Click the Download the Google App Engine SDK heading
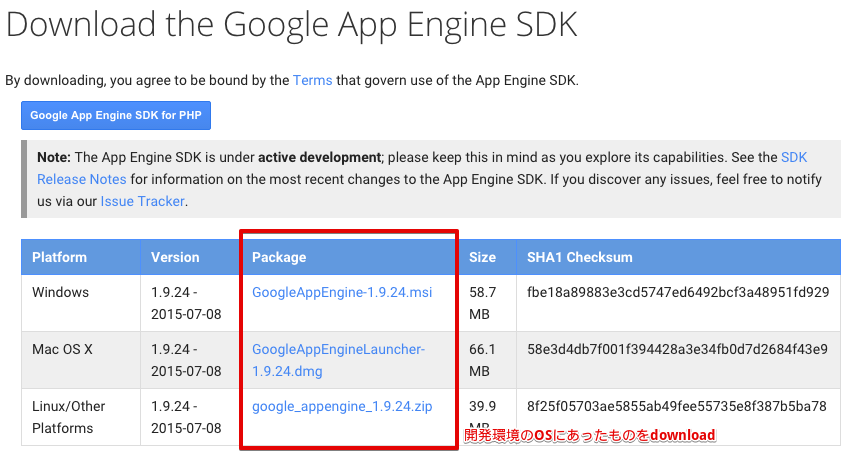Viewport: 849px width, 456px height. [292, 25]
